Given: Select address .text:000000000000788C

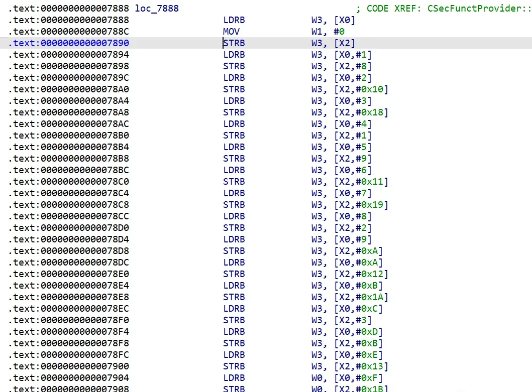Looking at the screenshot, I should pyautogui.click(x=68, y=32).
